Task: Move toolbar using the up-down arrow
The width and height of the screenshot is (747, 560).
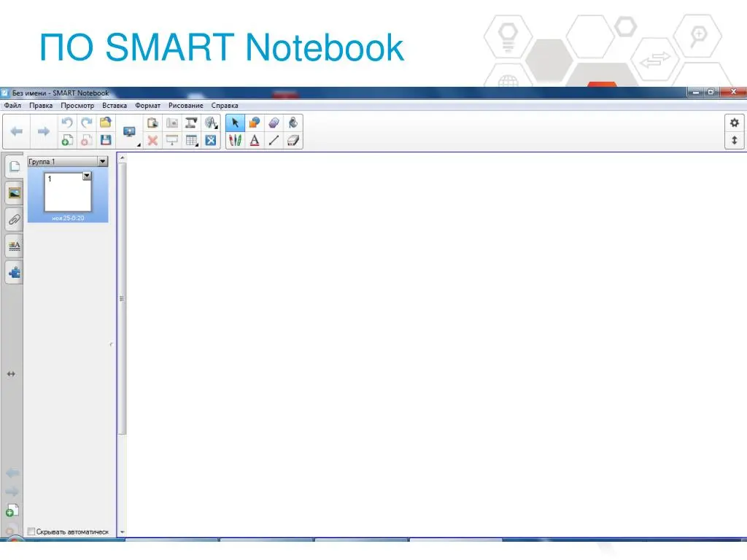Action: tap(734, 140)
